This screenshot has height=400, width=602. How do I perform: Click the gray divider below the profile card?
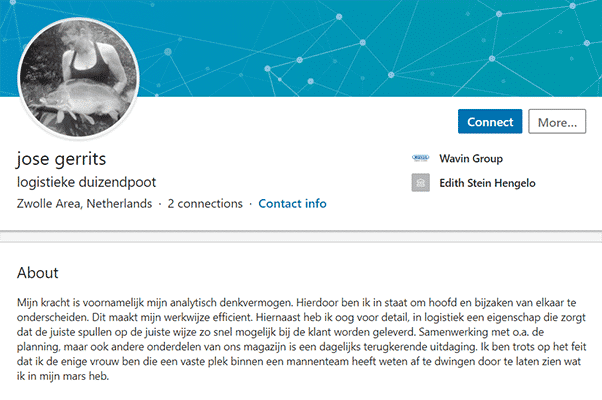coord(301,236)
